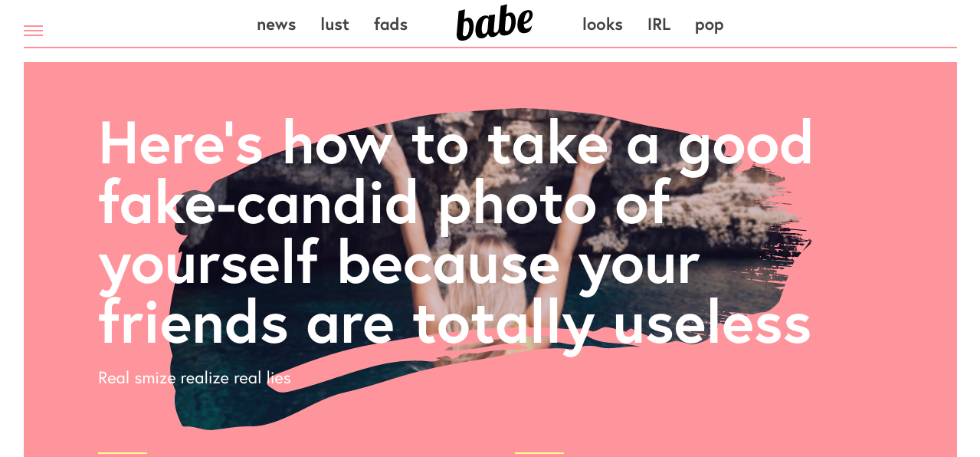The height and width of the screenshot is (457, 980).
Task: Open the looks section
Action: click(x=602, y=25)
